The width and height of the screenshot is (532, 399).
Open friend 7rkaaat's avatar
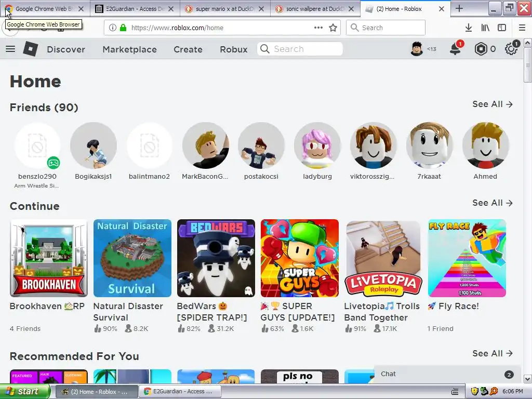tap(429, 145)
